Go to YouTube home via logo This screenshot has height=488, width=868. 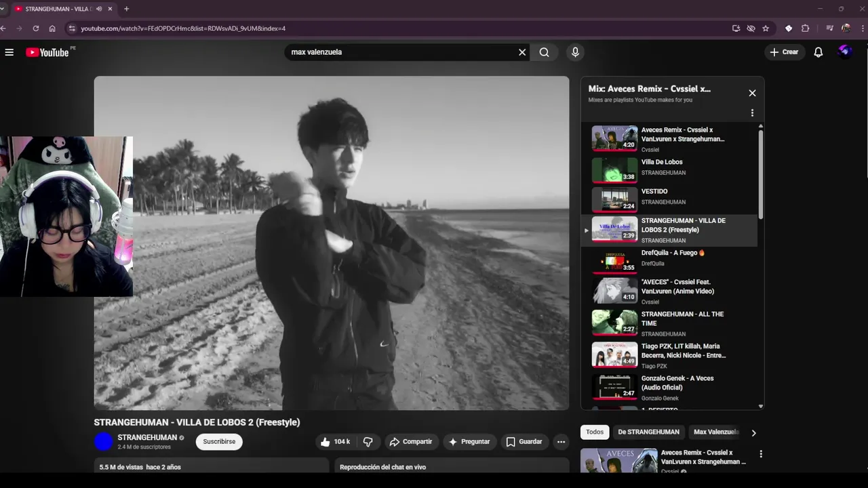[x=47, y=52]
